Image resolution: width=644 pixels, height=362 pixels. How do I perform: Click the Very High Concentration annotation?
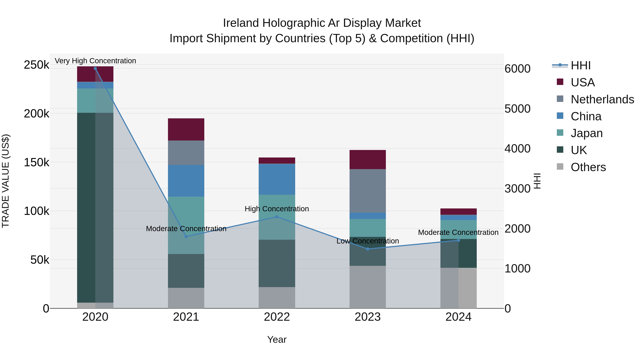95,61
